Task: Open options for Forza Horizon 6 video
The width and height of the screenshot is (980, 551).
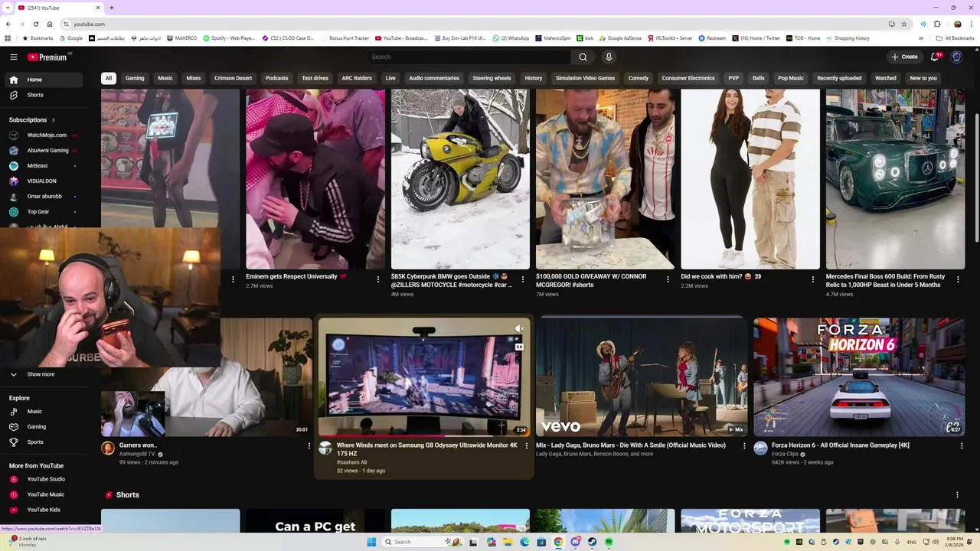Action: point(962,445)
